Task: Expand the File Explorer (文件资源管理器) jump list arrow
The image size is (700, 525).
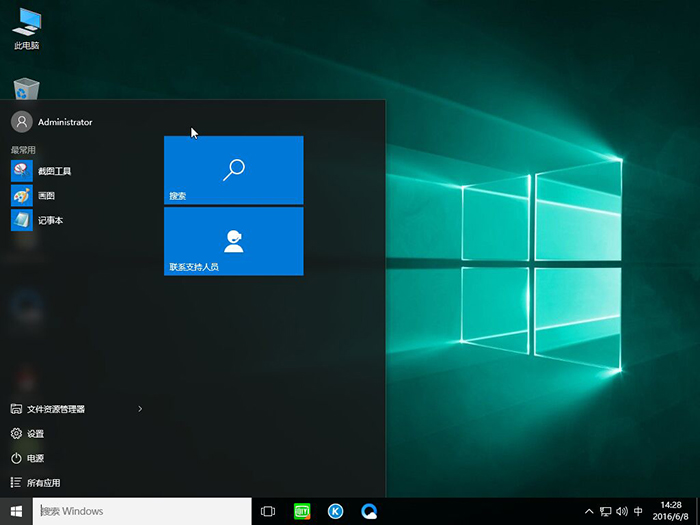Action: (140, 409)
